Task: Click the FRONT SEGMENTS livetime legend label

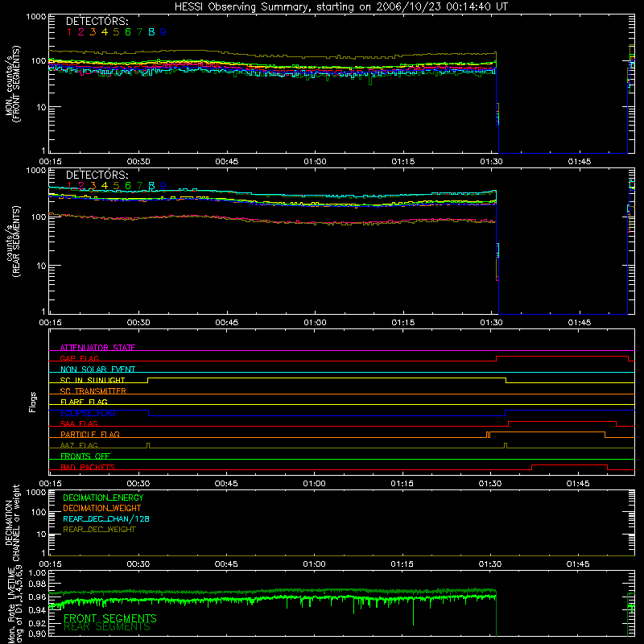Action: pos(110,618)
